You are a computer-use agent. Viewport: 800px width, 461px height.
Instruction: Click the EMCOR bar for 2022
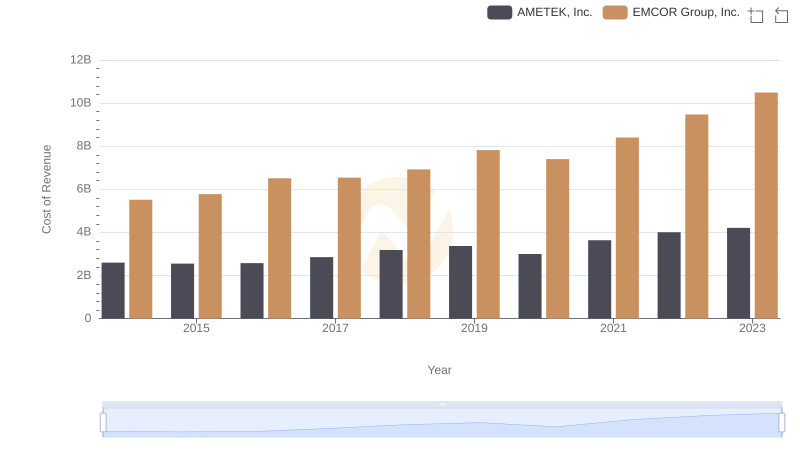696,216
